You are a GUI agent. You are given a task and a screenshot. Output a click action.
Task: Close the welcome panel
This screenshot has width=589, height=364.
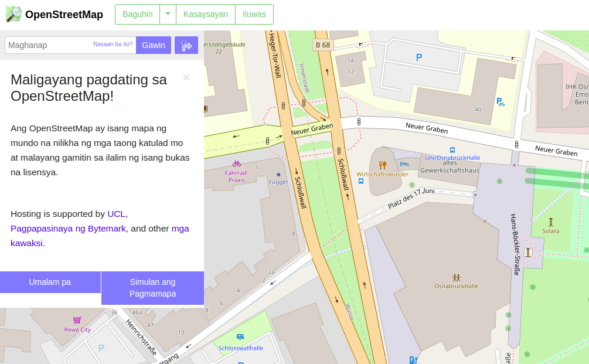point(186,77)
